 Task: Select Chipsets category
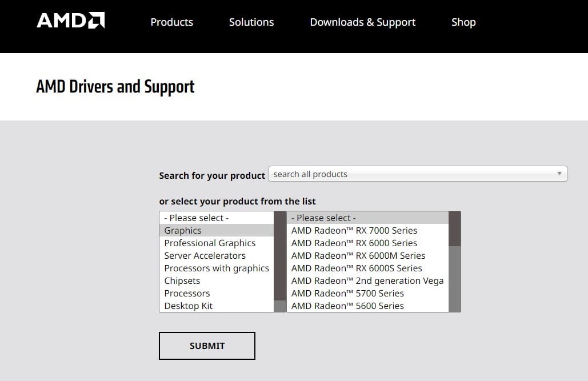click(217, 280)
